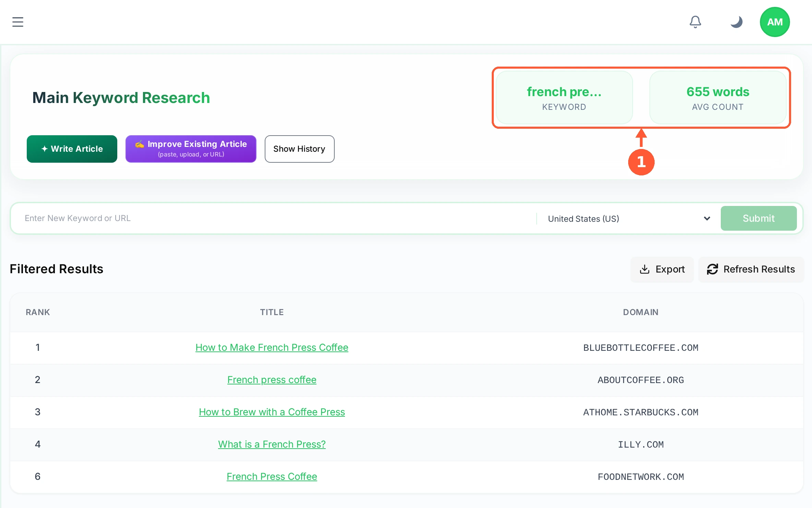Click Improve Existing Article button

(191, 149)
